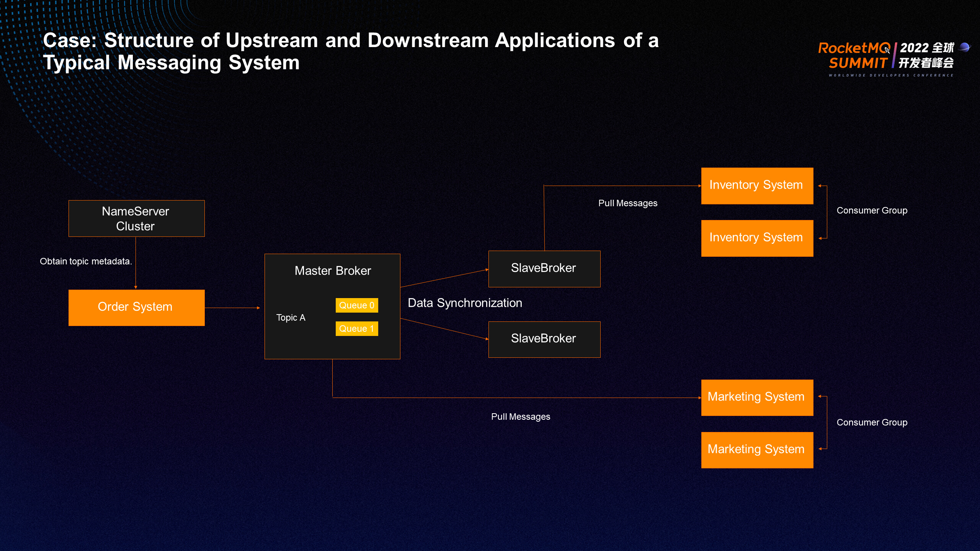Screen dimensions: 980x551
Task: Click Consumer Group label beside Inventory Systems
Action: (872, 210)
